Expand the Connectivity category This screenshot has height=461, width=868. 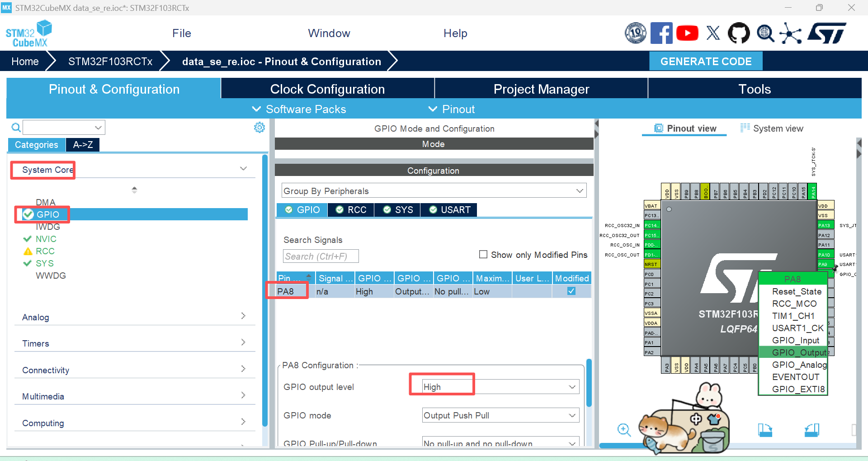pos(243,369)
